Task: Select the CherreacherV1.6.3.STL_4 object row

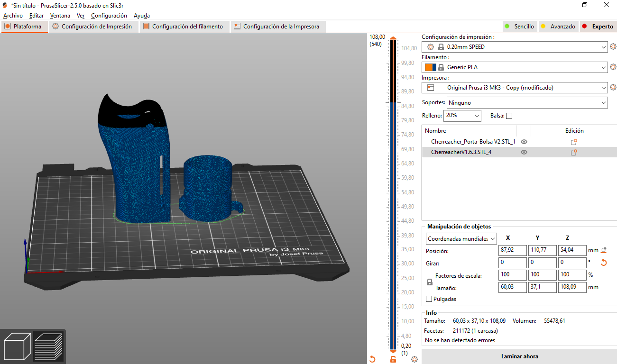Action: (519, 152)
